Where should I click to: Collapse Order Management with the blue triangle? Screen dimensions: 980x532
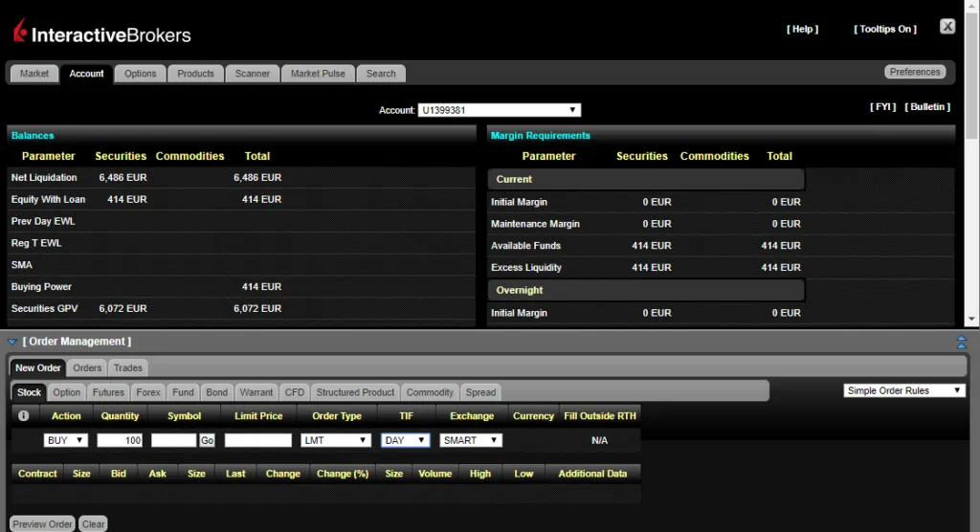11,342
